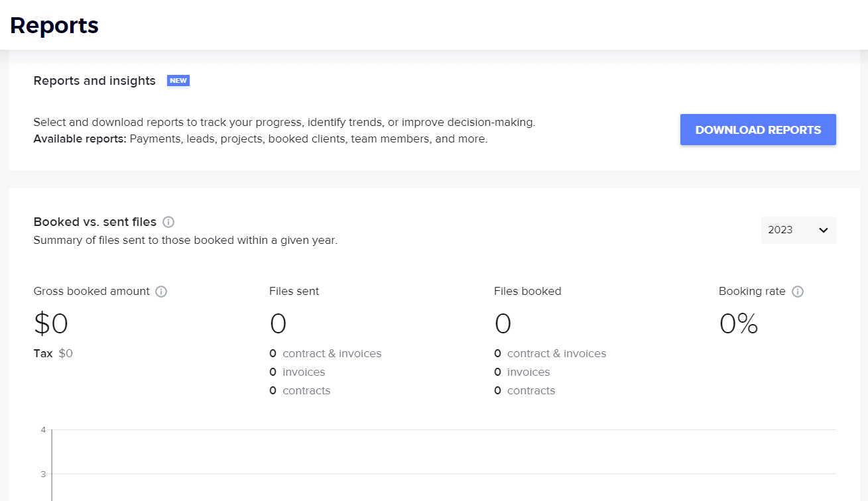Open the contract & invoices link under Files sent

pyautogui.click(x=332, y=353)
